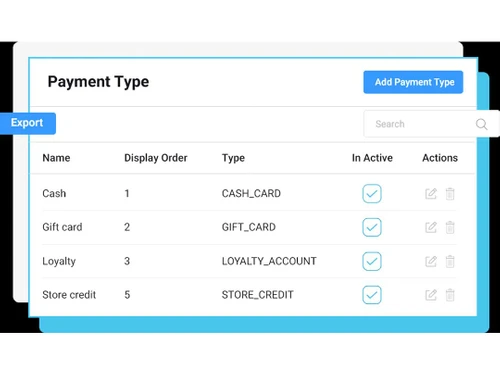500x375 pixels.
Task: Toggle the In Active checkbox for Store credit
Action: [x=372, y=295]
